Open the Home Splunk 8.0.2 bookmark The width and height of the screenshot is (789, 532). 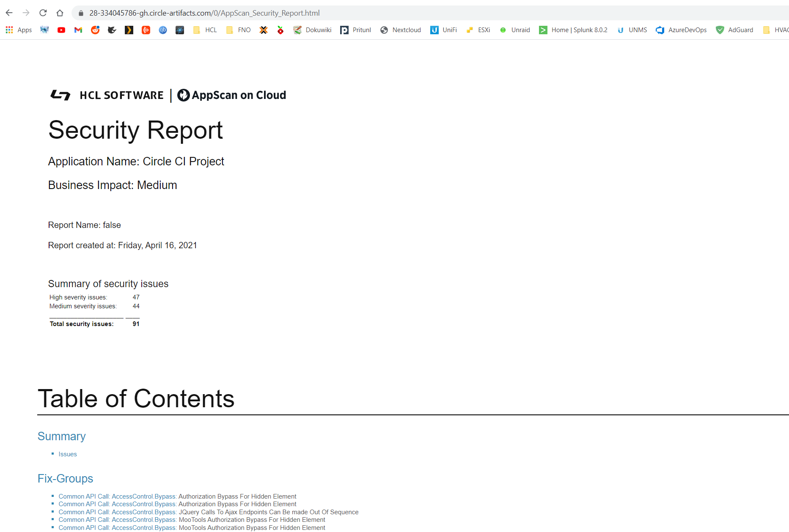(x=573, y=30)
